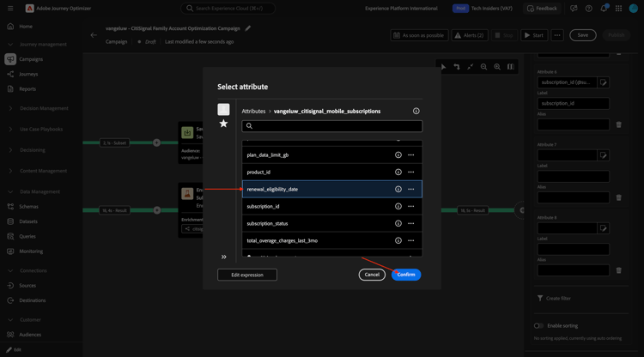Expand the attribute side panel chevrons
This screenshot has width=644, height=357.
[224, 257]
